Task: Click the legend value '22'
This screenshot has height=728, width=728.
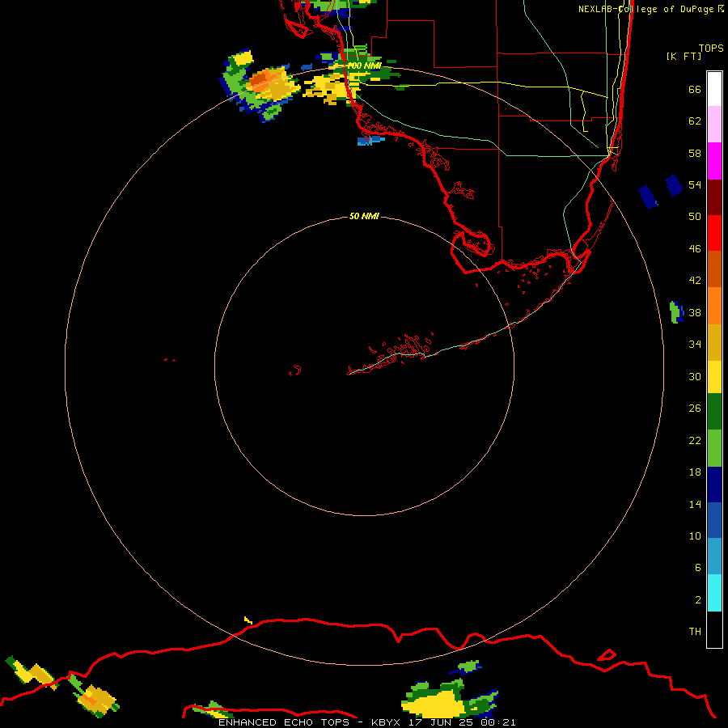Action: pos(695,440)
